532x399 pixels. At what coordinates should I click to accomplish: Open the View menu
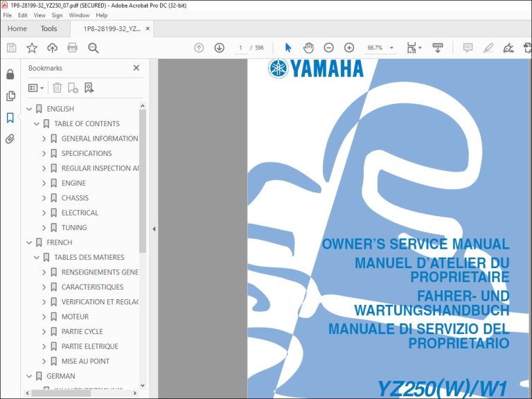pos(39,15)
